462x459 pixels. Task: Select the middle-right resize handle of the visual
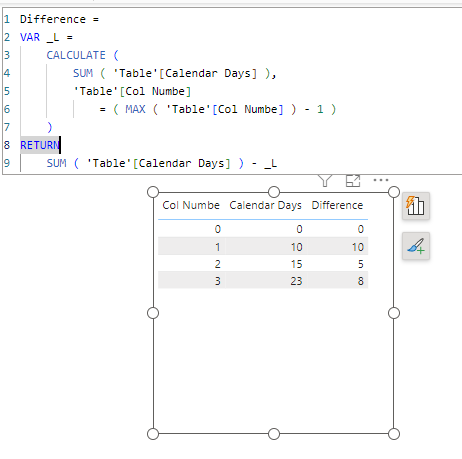coord(394,313)
